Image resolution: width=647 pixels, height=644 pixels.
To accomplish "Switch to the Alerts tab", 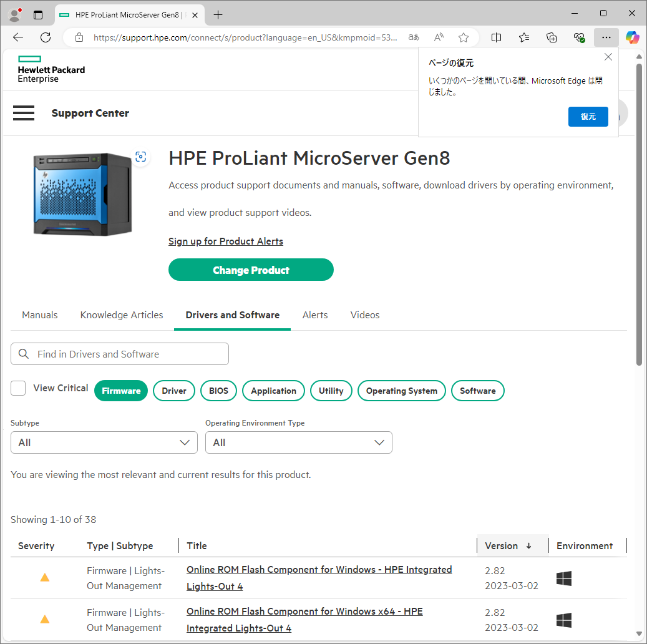I will click(x=315, y=315).
